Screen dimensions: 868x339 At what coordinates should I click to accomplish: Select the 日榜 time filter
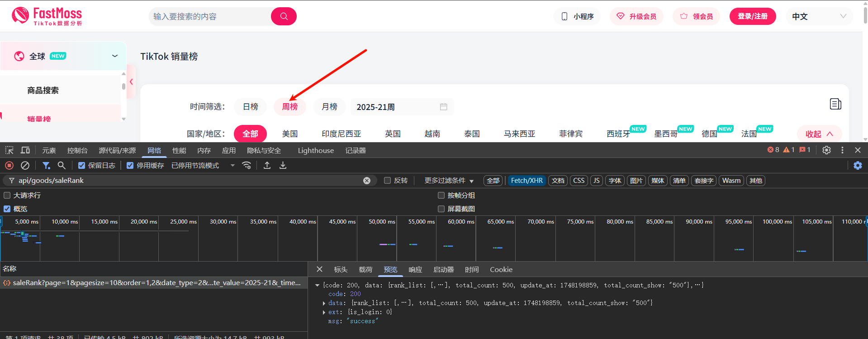(x=251, y=107)
